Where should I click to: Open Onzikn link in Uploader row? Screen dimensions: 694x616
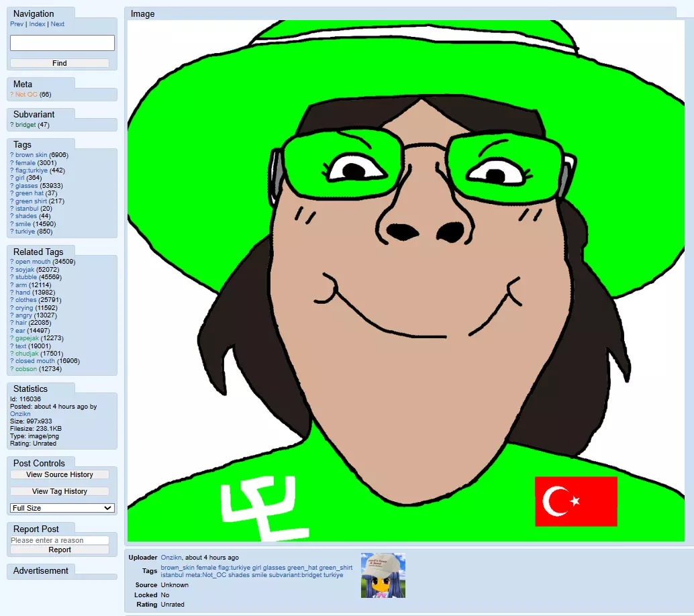click(171, 558)
